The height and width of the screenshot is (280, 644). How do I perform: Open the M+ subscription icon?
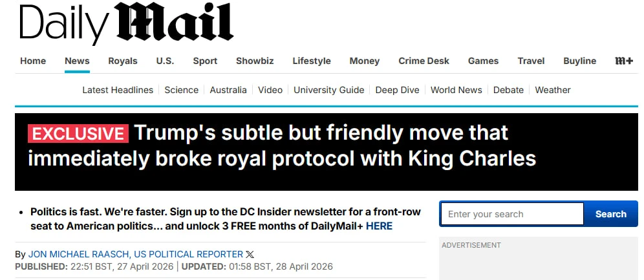[x=623, y=61]
